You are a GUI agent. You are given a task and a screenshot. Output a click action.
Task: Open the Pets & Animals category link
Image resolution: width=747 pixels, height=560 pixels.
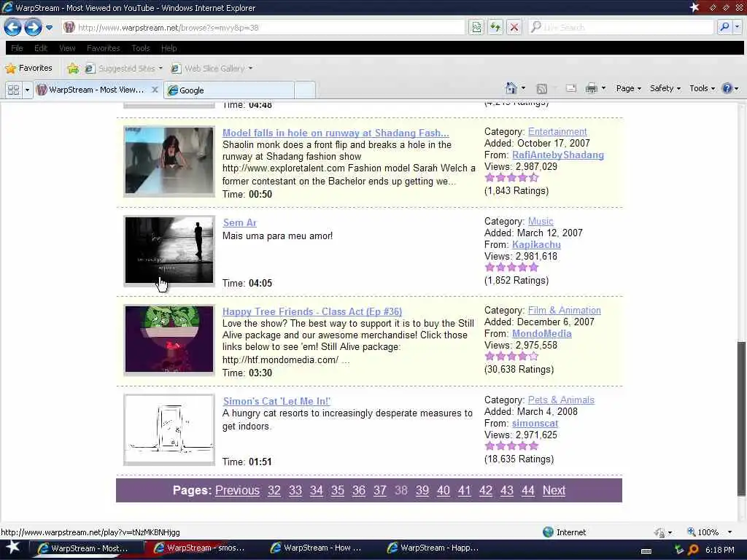pos(561,400)
